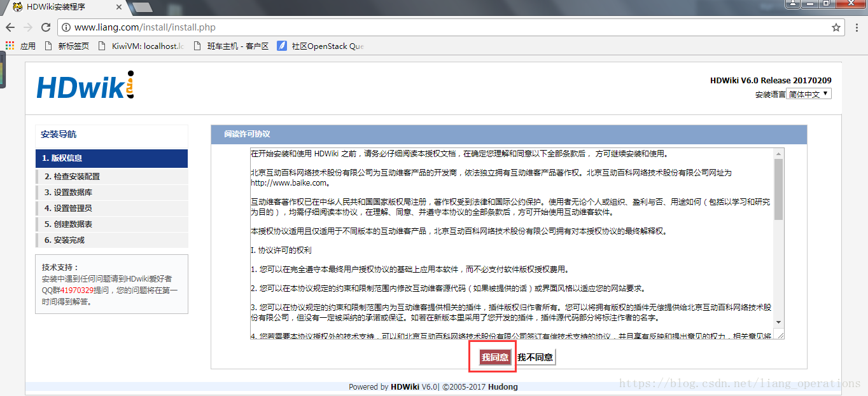Click the HDWiki link in footer
Screen dimensions: 868x396
tap(405, 386)
